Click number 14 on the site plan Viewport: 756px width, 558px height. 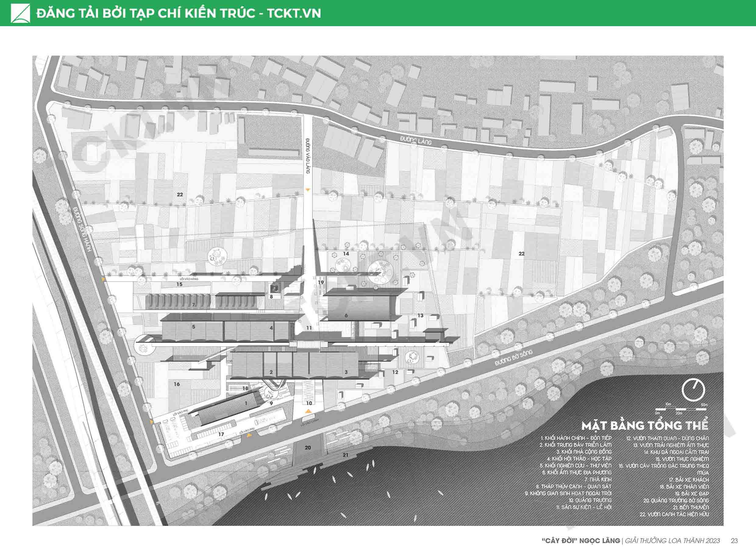346,253
